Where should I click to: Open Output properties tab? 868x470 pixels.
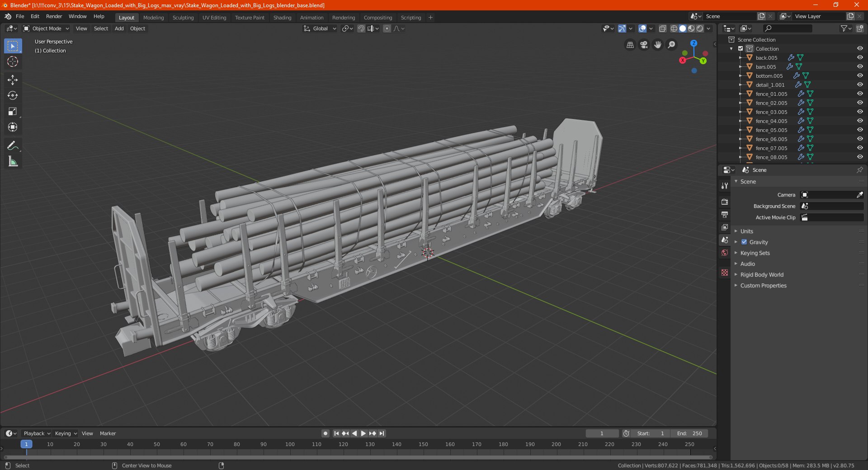coord(725,214)
